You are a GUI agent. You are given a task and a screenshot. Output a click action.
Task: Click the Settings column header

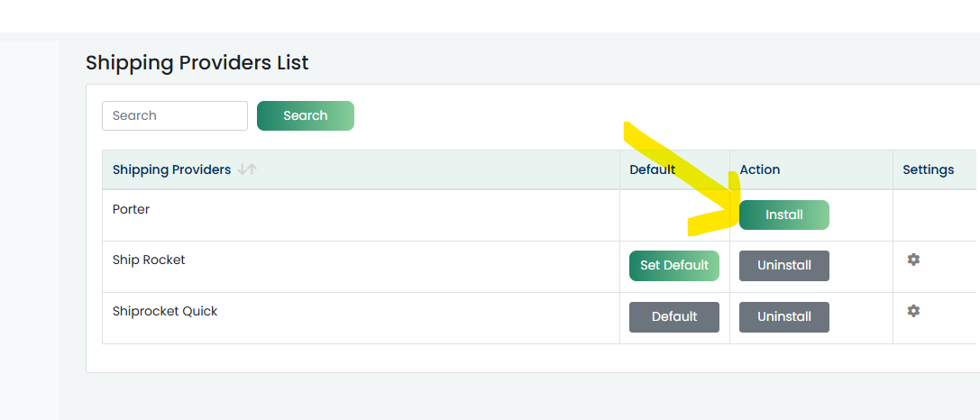928,169
